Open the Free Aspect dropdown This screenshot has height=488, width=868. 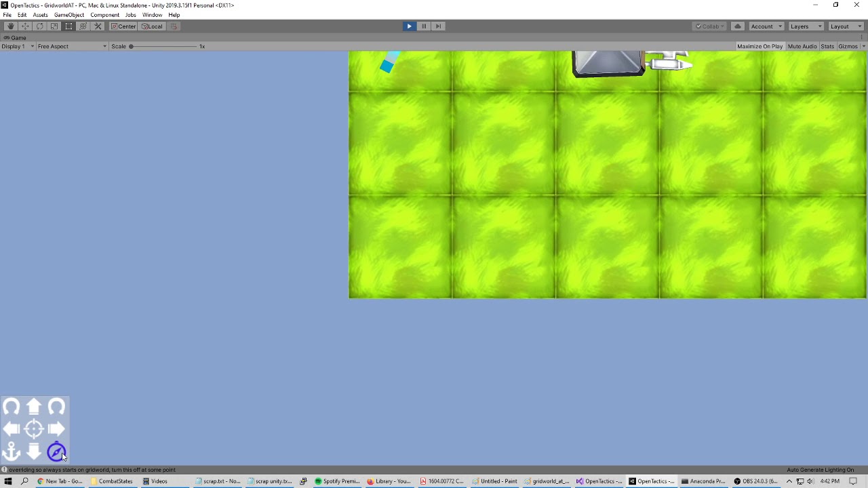tap(71, 46)
